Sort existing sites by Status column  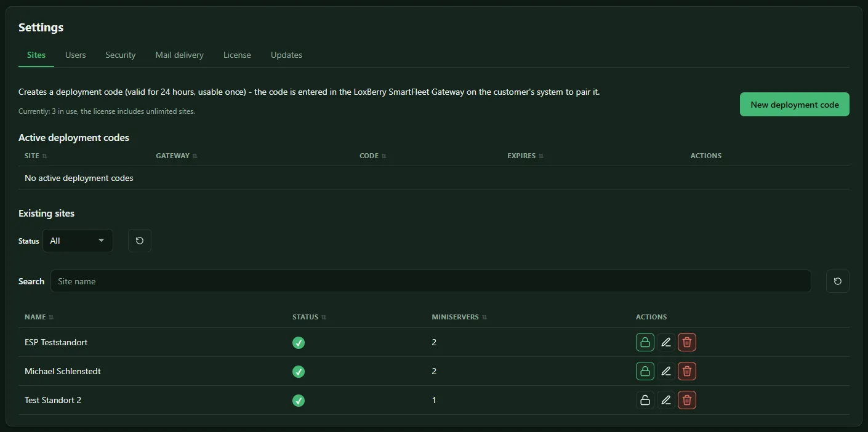pyautogui.click(x=310, y=317)
